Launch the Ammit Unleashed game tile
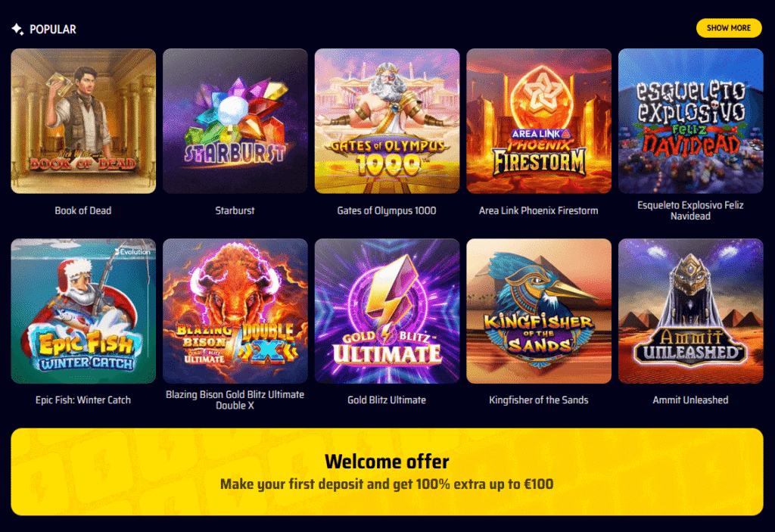Screen dimensions: 775x532 pyautogui.click(x=690, y=311)
